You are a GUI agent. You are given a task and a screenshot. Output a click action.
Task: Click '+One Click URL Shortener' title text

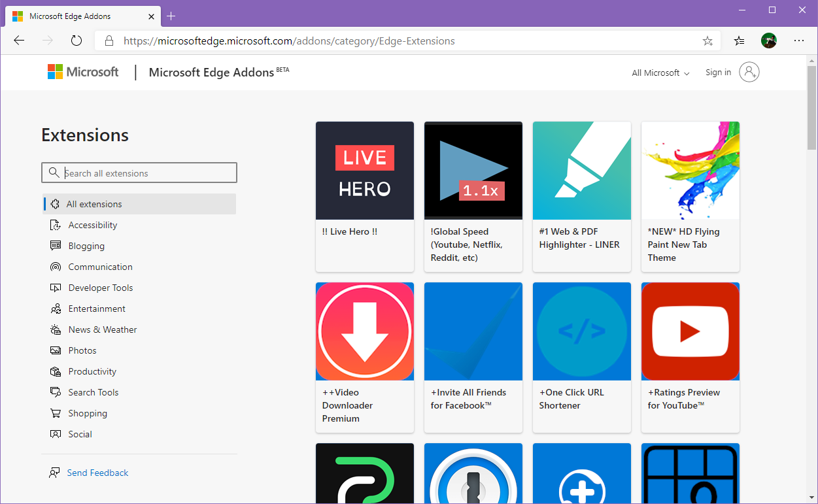click(571, 399)
